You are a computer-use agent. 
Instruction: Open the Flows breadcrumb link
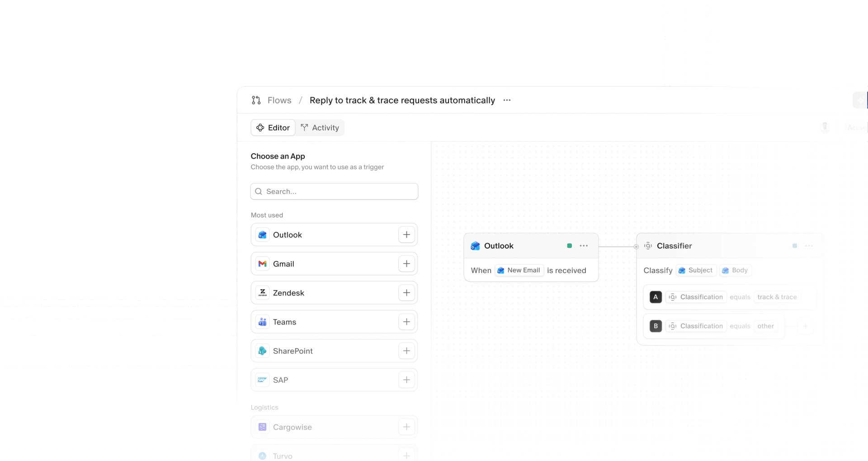coord(279,100)
